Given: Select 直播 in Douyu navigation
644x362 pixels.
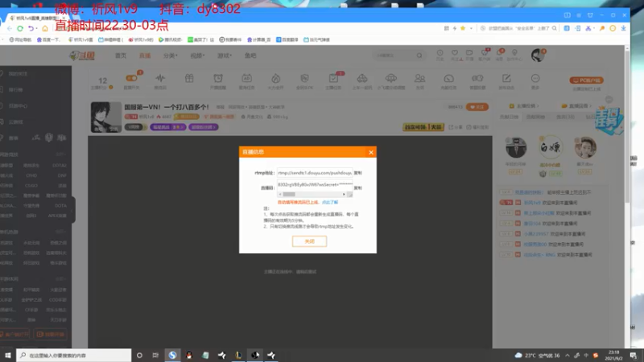Looking at the screenshot, I should pyautogui.click(x=145, y=56).
